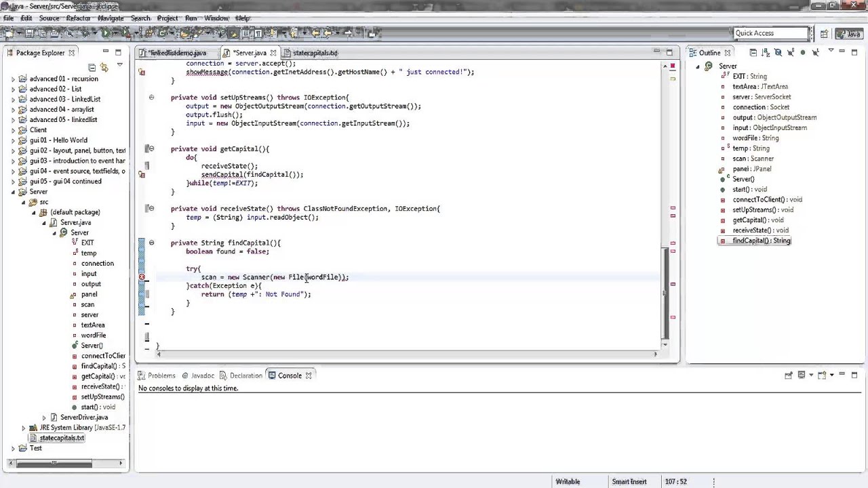868x488 pixels.
Task: Collapse all in the Outline view toolbar
Action: pyautogui.click(x=753, y=52)
